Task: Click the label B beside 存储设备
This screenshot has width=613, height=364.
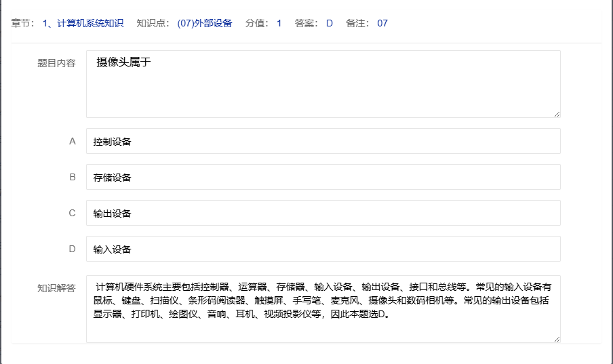Action: (72, 178)
